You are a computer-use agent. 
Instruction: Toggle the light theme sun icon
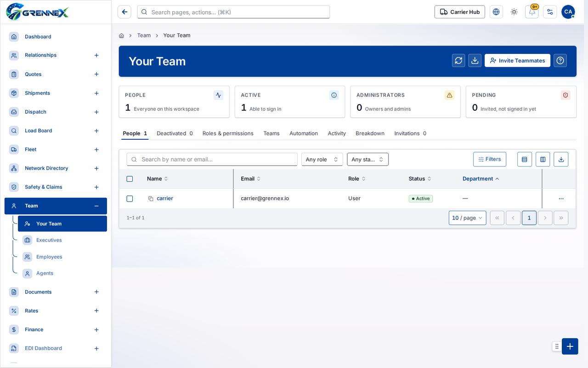pos(514,12)
